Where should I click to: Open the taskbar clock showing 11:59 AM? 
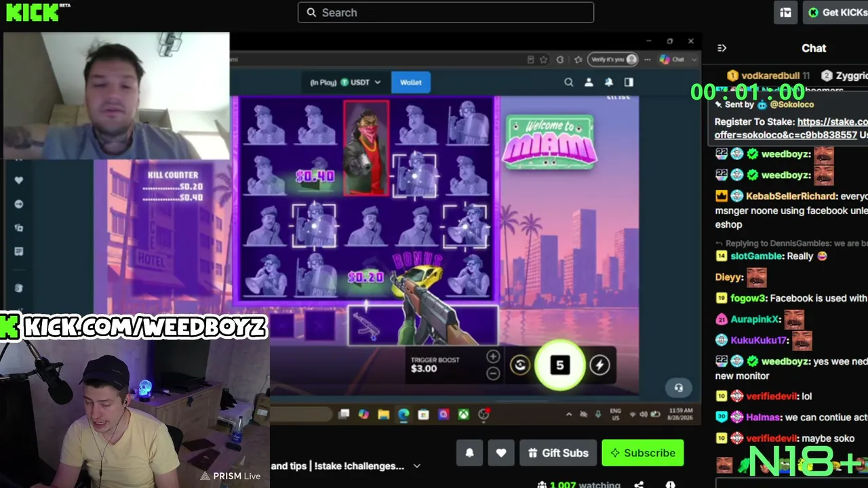(x=679, y=414)
